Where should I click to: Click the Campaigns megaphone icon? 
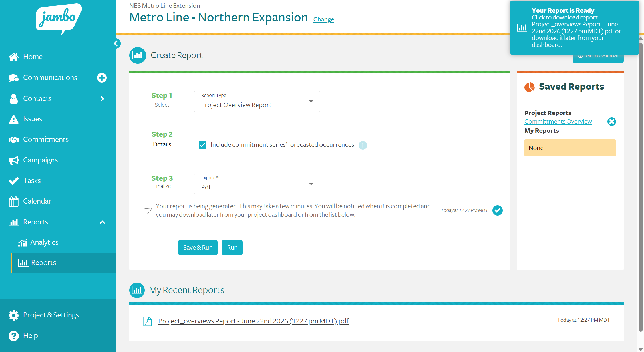[x=14, y=160]
